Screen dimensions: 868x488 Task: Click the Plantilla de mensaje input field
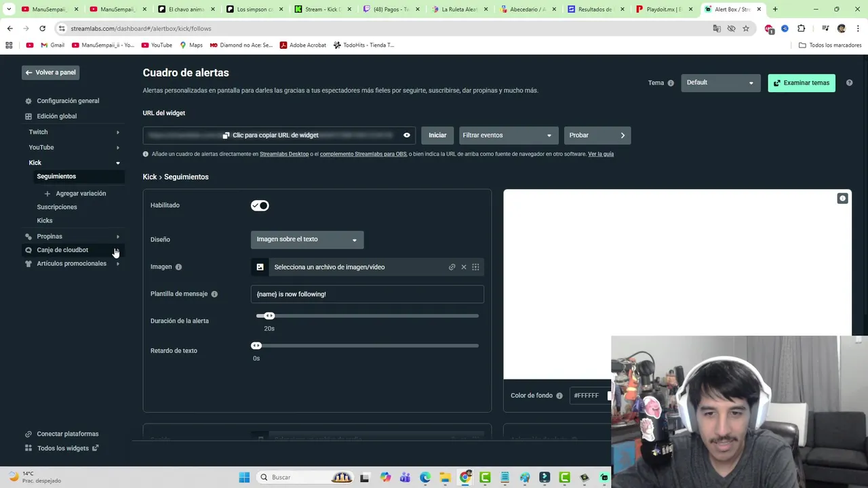tap(368, 294)
